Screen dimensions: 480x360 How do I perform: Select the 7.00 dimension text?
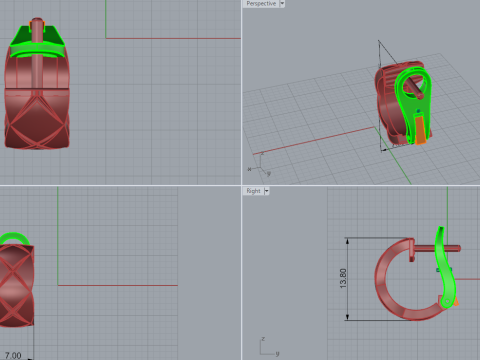(x=13, y=355)
